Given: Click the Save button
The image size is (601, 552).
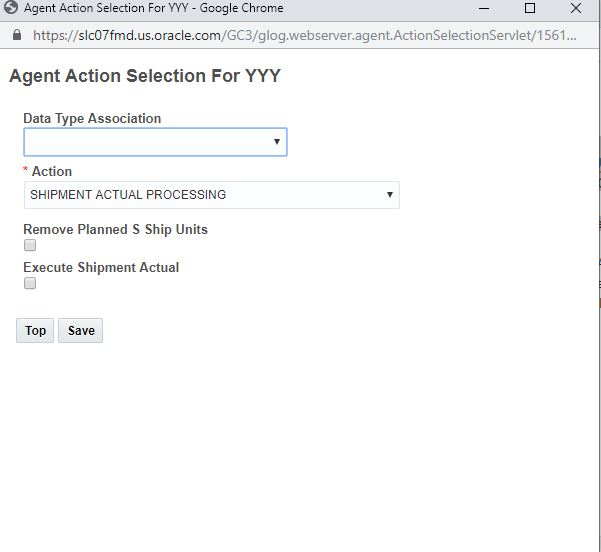Looking at the screenshot, I should (81, 331).
